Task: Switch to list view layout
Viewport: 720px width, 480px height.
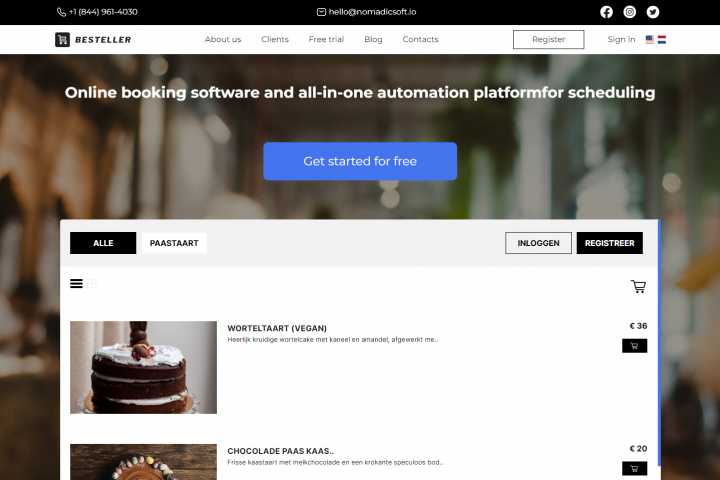Action: click(76, 284)
